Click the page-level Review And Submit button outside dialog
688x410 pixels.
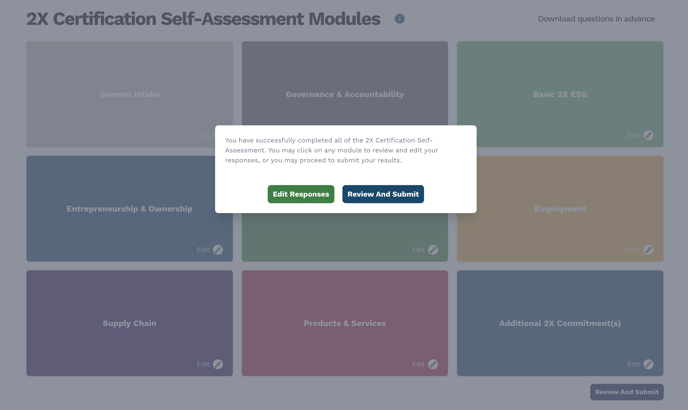click(x=626, y=392)
